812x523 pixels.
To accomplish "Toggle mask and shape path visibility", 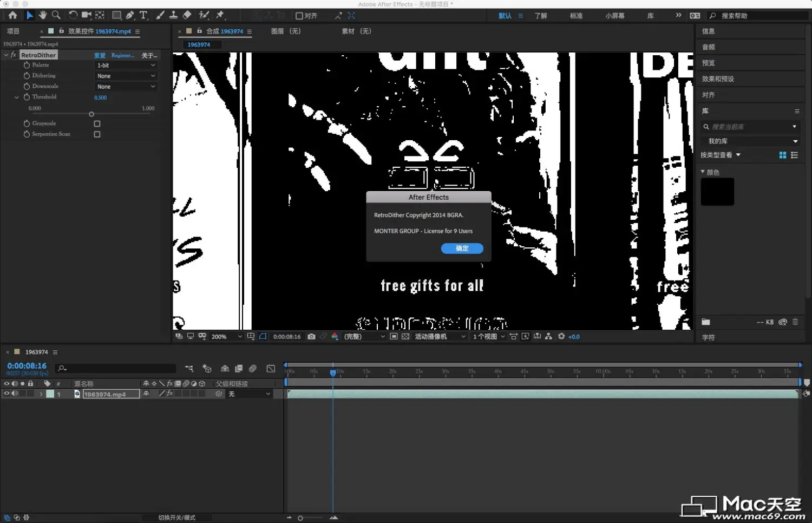I will click(x=263, y=337).
